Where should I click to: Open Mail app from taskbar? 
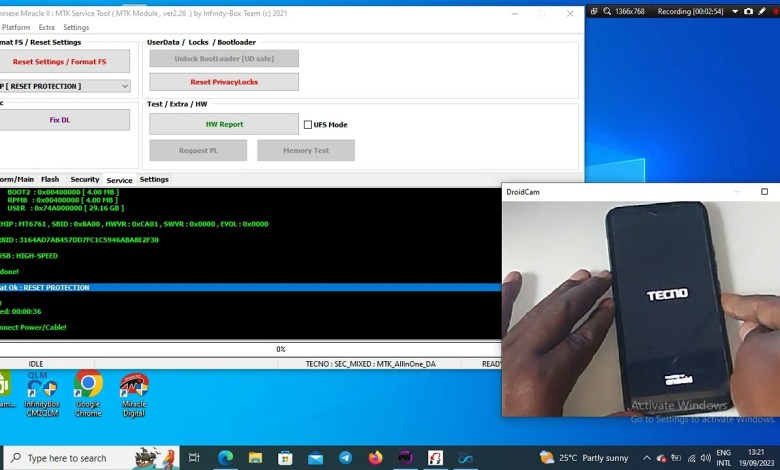[x=315, y=458]
